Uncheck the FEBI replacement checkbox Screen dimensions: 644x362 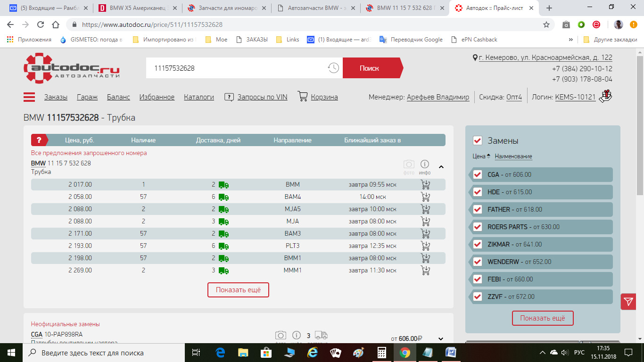click(478, 279)
